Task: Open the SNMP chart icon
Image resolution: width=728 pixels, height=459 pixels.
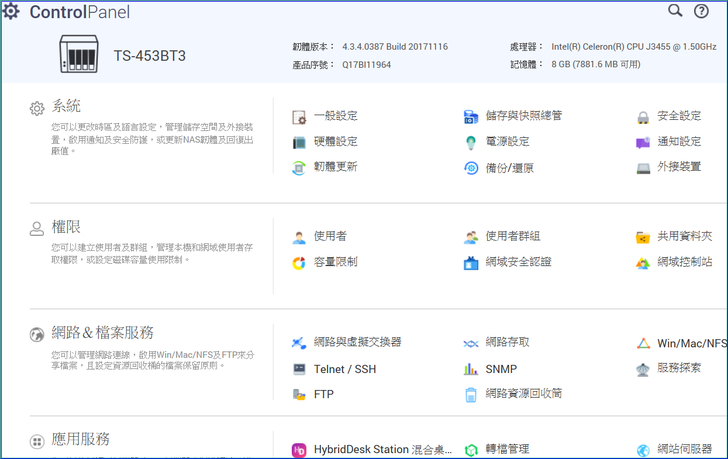Action: (x=471, y=369)
